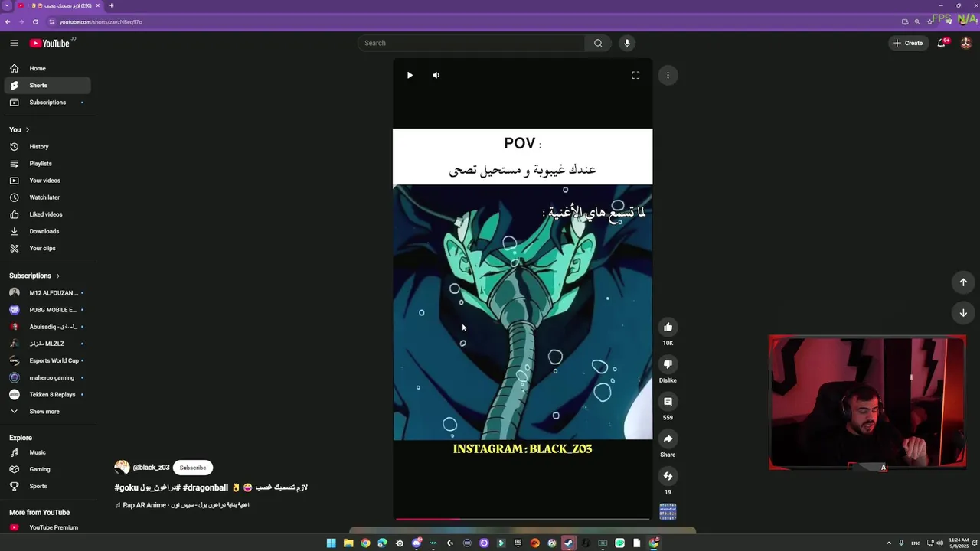Open watch History

(46, 146)
